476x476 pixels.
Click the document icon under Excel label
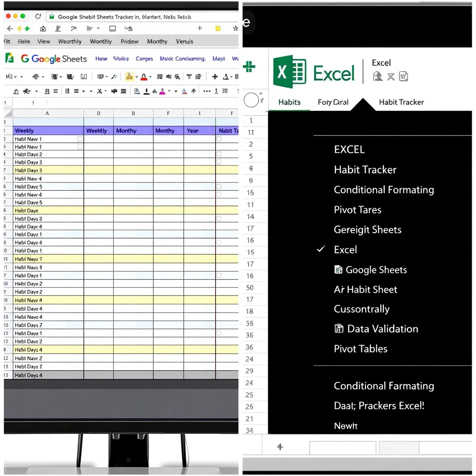(x=403, y=77)
